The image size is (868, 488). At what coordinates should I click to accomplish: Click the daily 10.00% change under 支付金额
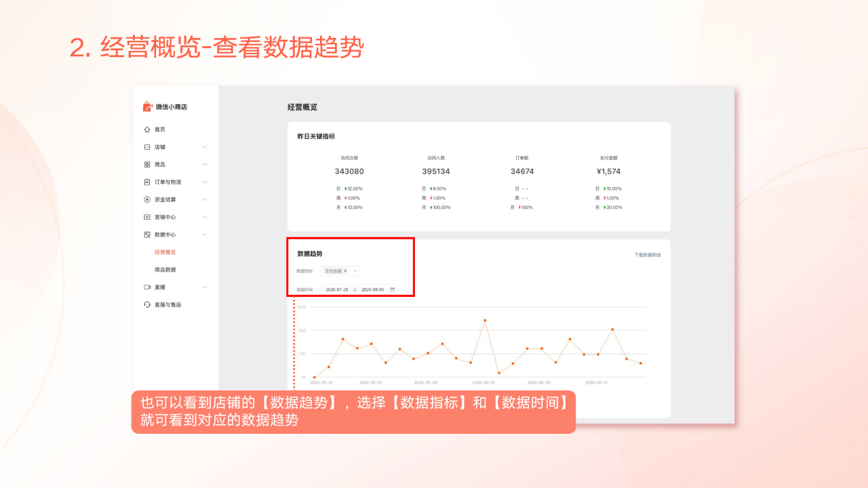(x=612, y=188)
